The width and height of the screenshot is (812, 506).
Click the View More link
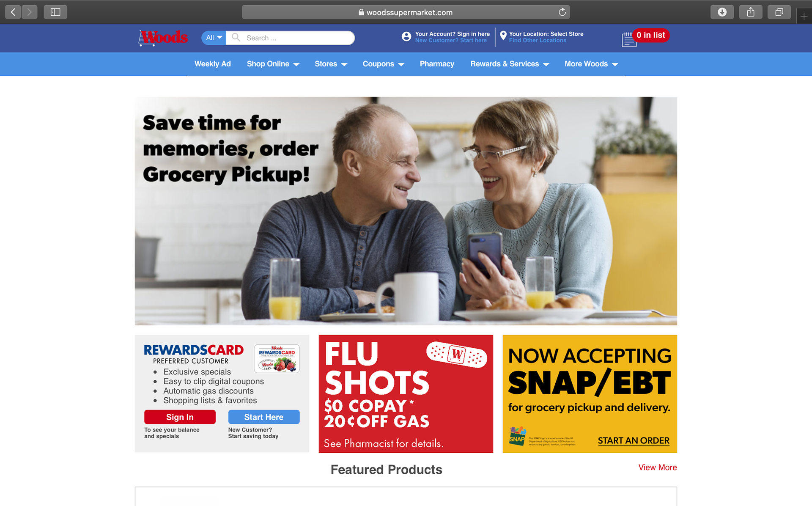pyautogui.click(x=658, y=467)
